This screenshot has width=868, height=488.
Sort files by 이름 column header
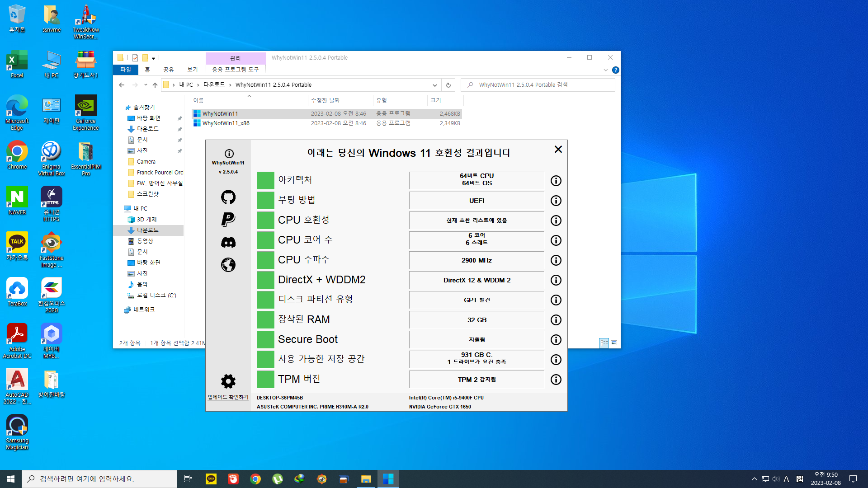click(x=250, y=100)
